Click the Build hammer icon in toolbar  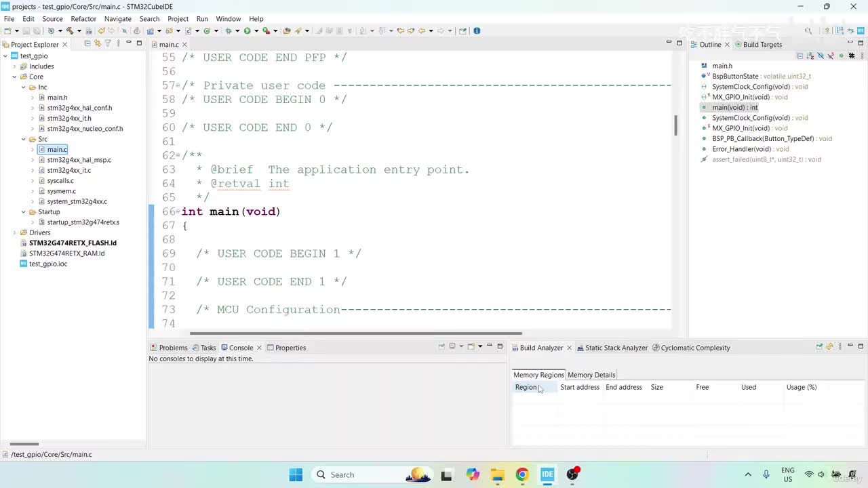[70, 30]
